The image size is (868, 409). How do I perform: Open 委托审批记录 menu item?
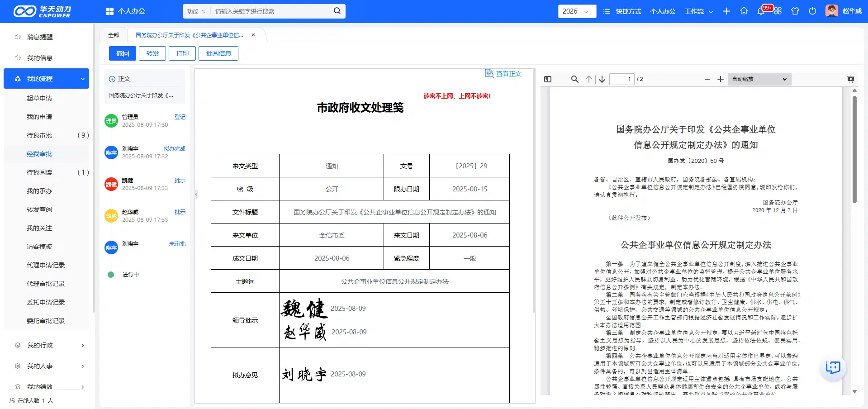click(x=46, y=321)
